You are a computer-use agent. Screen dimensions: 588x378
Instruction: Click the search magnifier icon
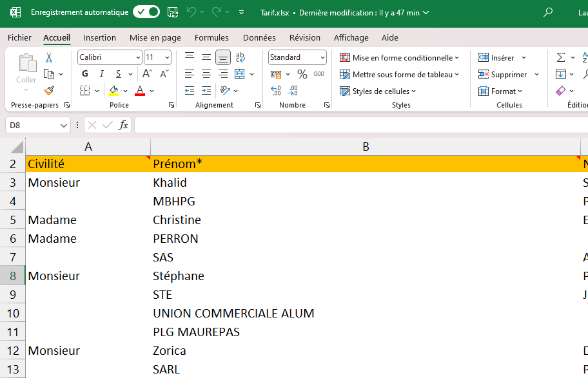pyautogui.click(x=548, y=12)
